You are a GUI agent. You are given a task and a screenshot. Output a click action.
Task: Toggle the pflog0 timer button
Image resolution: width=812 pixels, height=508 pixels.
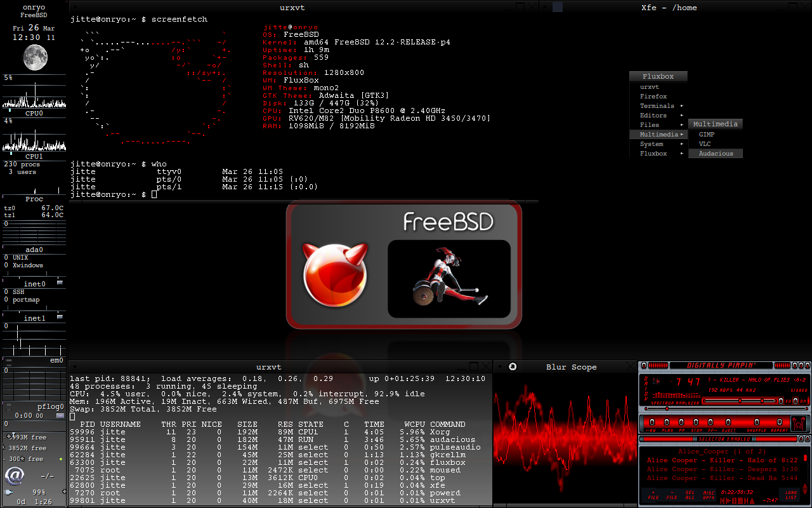[60, 415]
